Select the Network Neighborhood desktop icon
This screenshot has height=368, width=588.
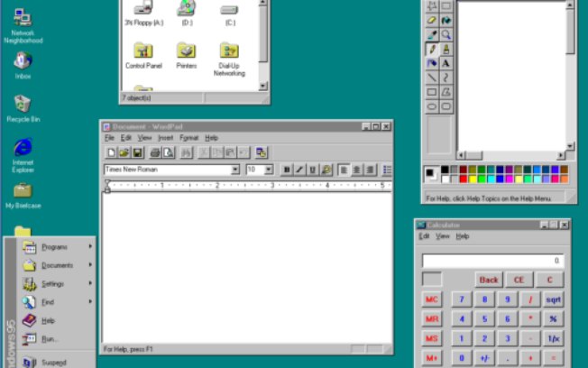pos(23,26)
